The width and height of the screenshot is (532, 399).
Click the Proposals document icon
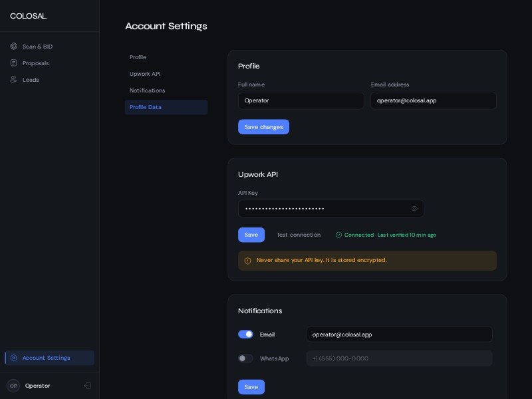(13, 63)
